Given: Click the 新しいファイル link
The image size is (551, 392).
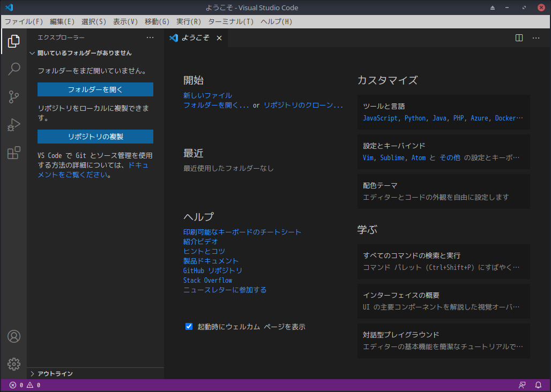Looking at the screenshot, I should coord(207,95).
